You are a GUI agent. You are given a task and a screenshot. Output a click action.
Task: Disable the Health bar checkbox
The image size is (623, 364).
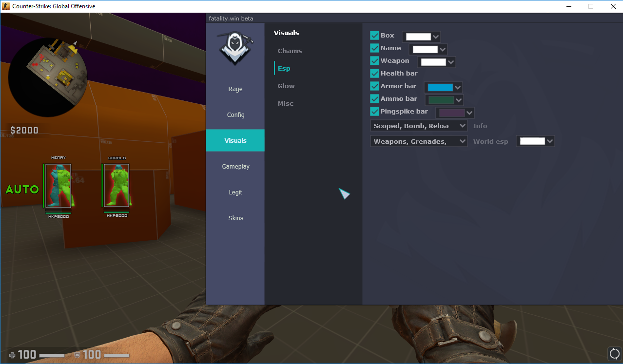tap(375, 74)
